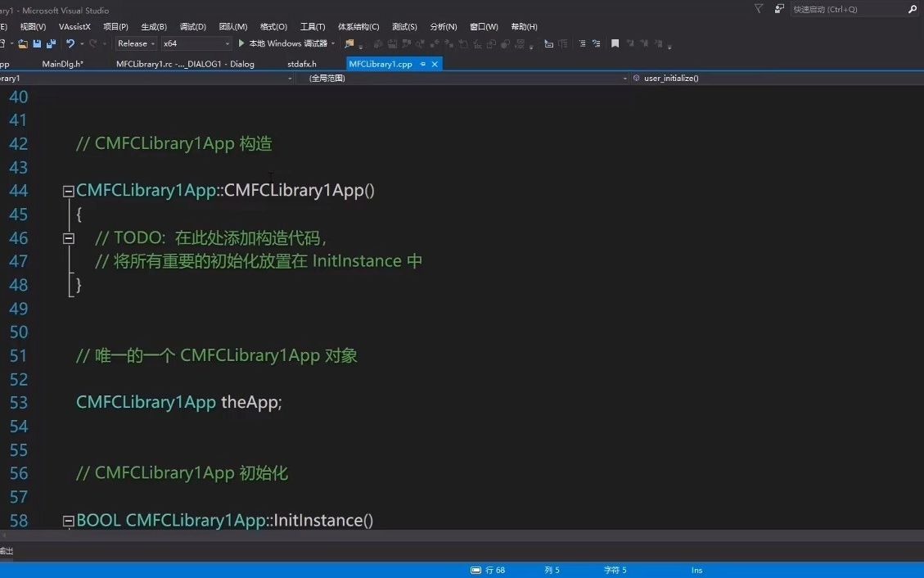The width and height of the screenshot is (924, 578).
Task: Open the 调试(D) menu
Action: pos(192,26)
